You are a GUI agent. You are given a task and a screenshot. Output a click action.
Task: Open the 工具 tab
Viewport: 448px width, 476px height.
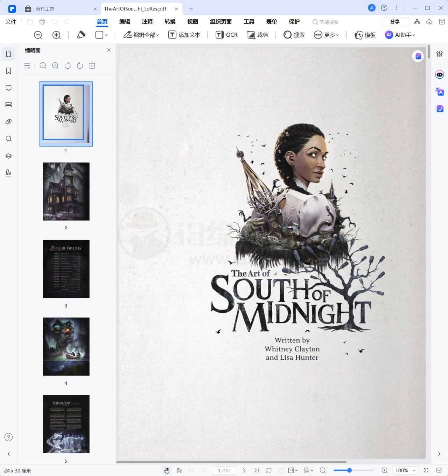[249, 22]
